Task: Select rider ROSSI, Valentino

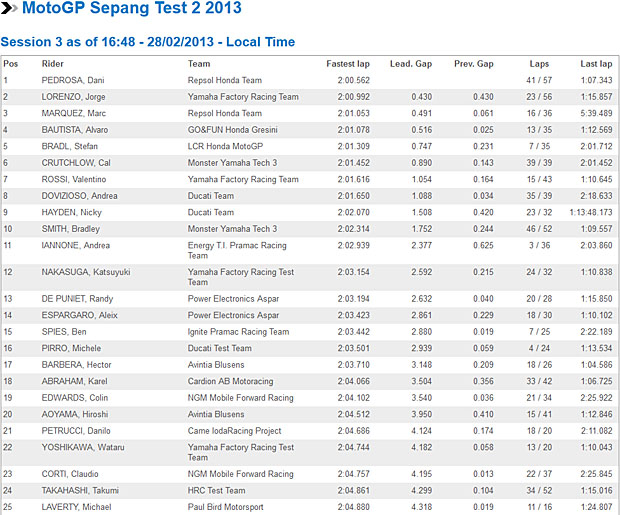Action: point(76,179)
